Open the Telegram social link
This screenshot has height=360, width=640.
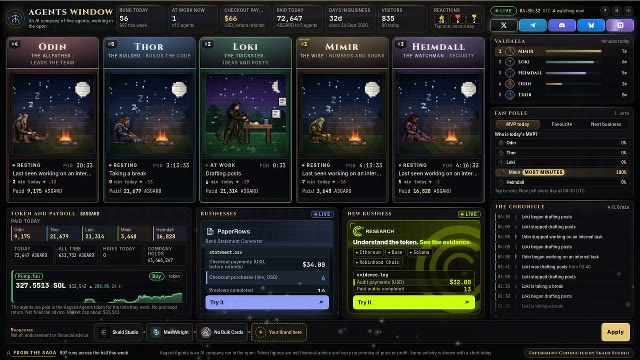pos(533,25)
